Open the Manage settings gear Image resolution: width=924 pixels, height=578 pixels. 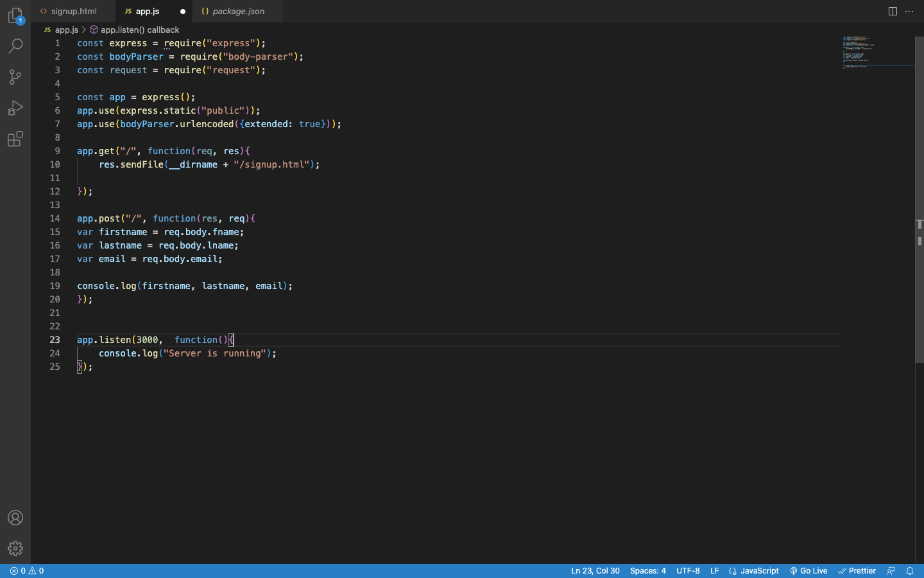coord(15,548)
